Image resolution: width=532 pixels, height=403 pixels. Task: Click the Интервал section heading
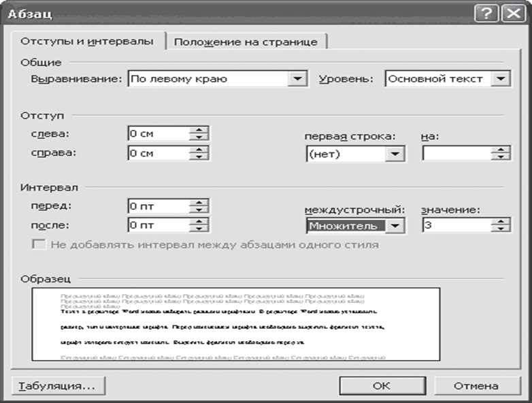(x=49, y=188)
